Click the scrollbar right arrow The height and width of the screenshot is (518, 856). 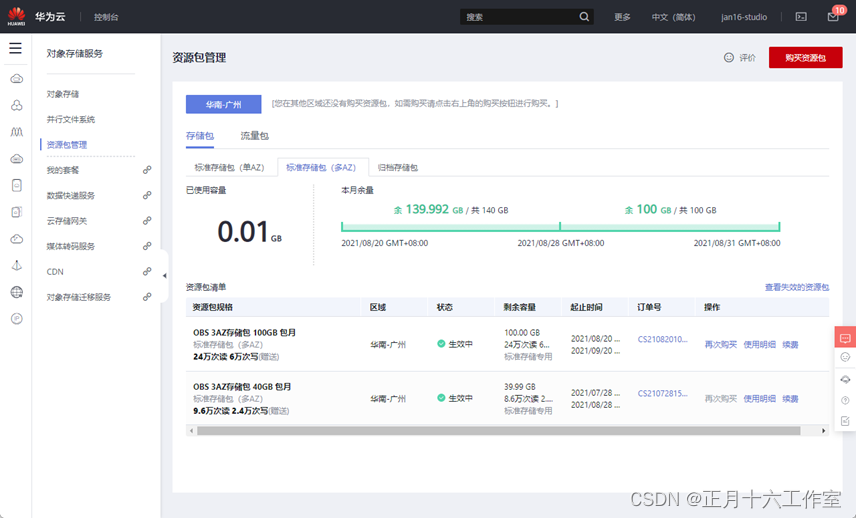click(824, 431)
